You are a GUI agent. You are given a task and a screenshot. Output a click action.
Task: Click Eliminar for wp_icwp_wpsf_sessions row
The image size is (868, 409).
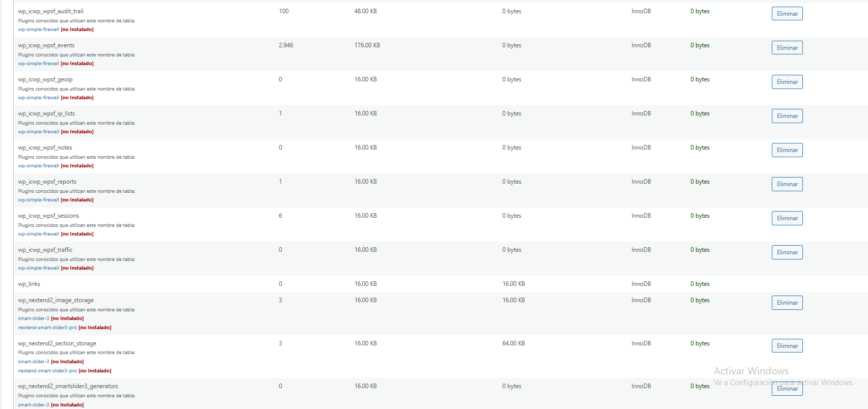click(x=787, y=218)
